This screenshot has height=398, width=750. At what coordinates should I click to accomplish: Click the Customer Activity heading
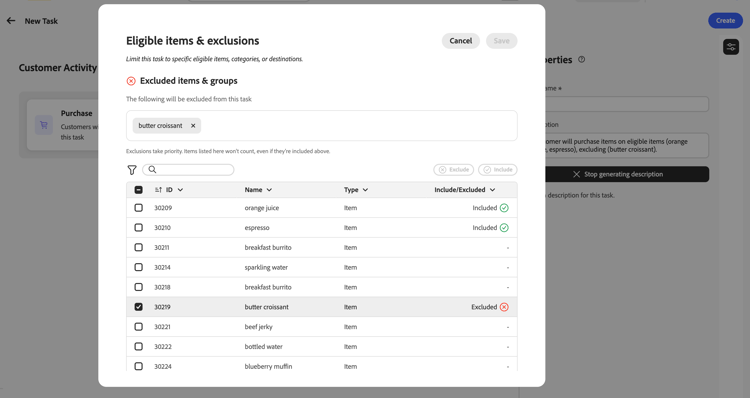click(x=58, y=68)
